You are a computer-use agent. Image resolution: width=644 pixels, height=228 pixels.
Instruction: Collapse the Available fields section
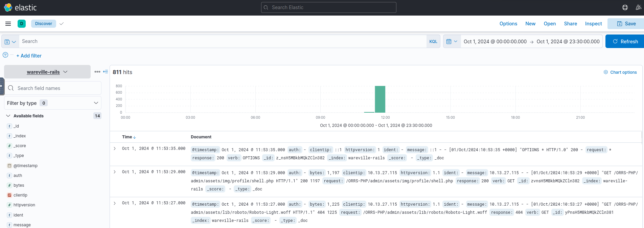pyautogui.click(x=8, y=116)
